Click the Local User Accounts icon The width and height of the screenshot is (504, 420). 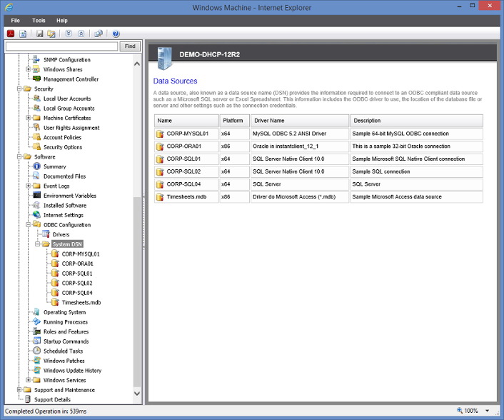tap(37, 99)
